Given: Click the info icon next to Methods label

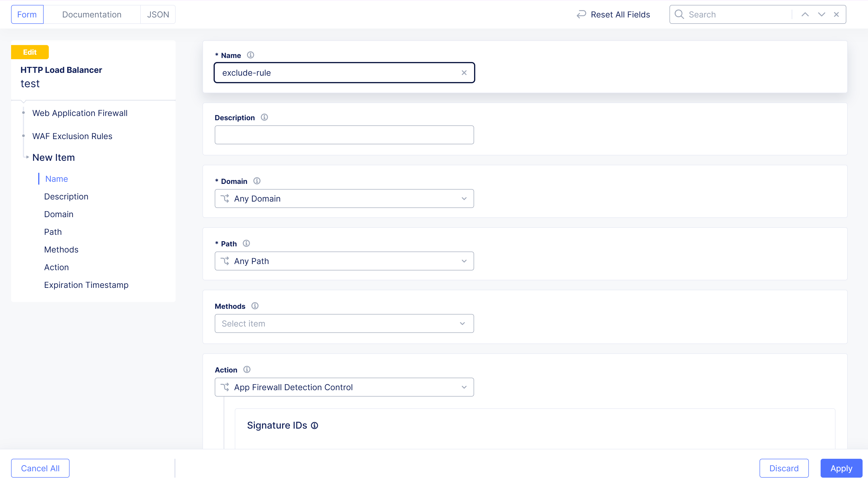Looking at the screenshot, I should coord(255,306).
